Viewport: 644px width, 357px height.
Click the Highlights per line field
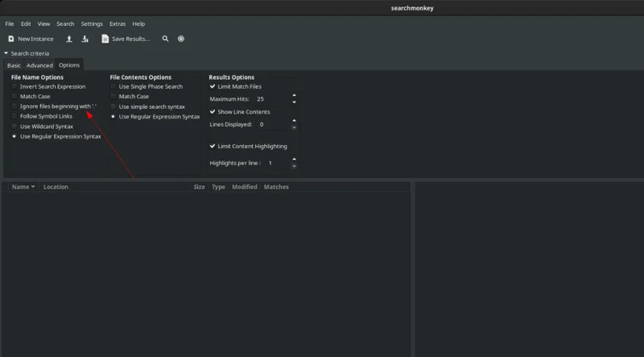(x=277, y=163)
